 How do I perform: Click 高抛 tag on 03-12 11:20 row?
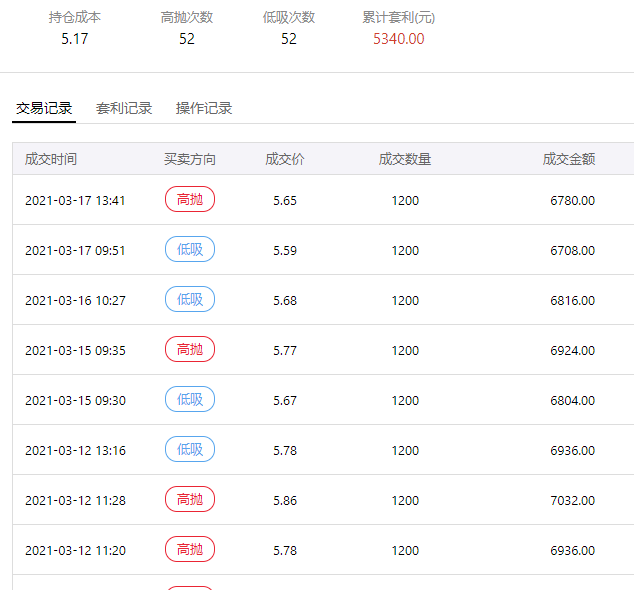(190, 550)
